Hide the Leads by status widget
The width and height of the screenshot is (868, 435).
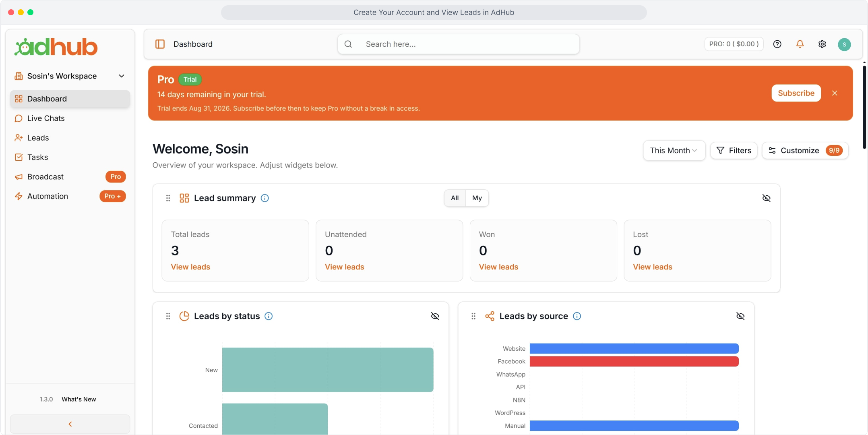coord(435,316)
